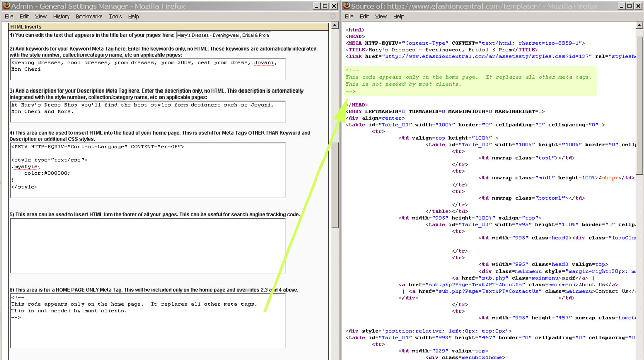Click the Firefox icon in Source window title bar
The width and height of the screenshot is (644, 360).
[x=346, y=6]
